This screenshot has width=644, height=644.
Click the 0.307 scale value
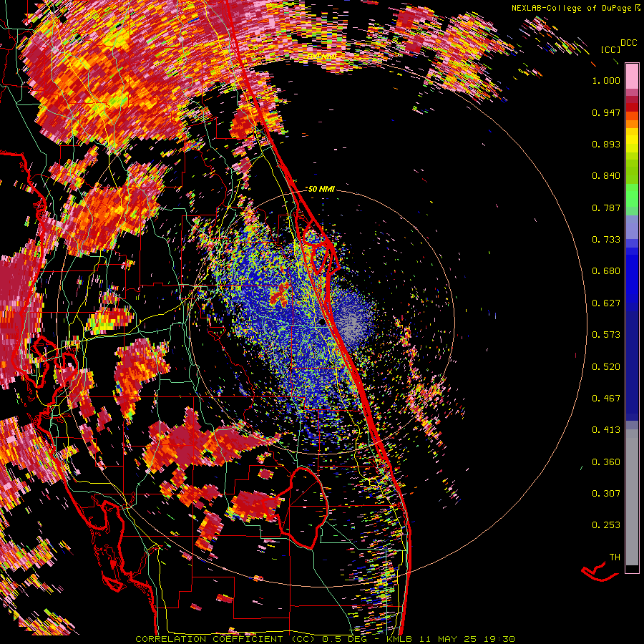click(606, 494)
